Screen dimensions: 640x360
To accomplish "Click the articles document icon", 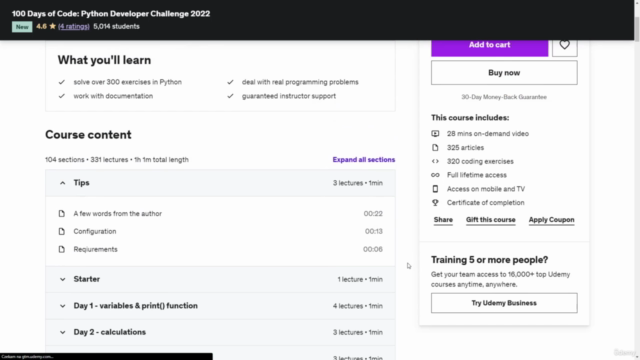I will pyautogui.click(x=435, y=148).
